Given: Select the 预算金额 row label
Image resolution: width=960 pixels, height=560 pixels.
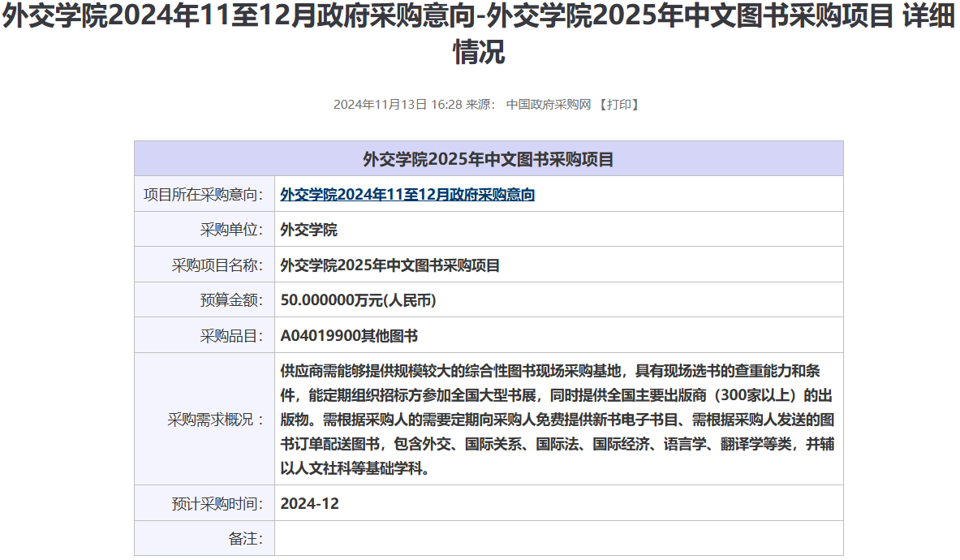Looking at the screenshot, I should click(x=231, y=300).
